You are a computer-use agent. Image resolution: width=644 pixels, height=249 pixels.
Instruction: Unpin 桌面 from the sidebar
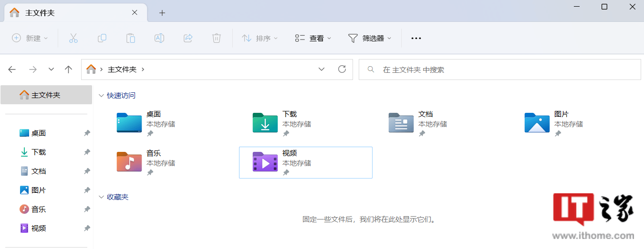(87, 133)
